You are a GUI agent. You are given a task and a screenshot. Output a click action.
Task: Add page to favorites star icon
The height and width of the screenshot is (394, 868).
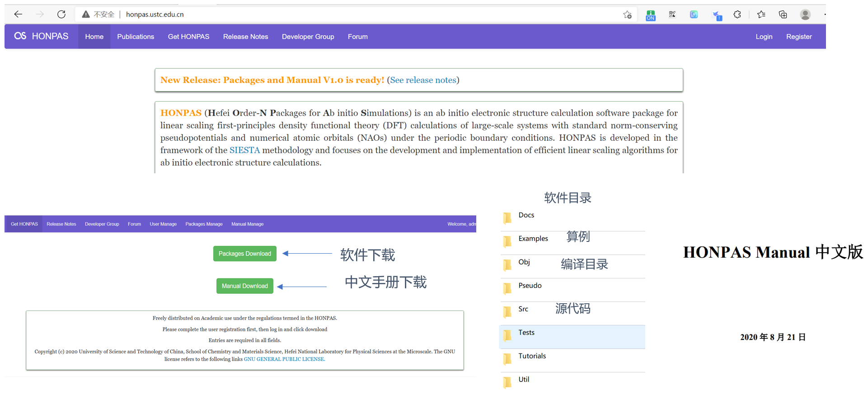(x=627, y=14)
